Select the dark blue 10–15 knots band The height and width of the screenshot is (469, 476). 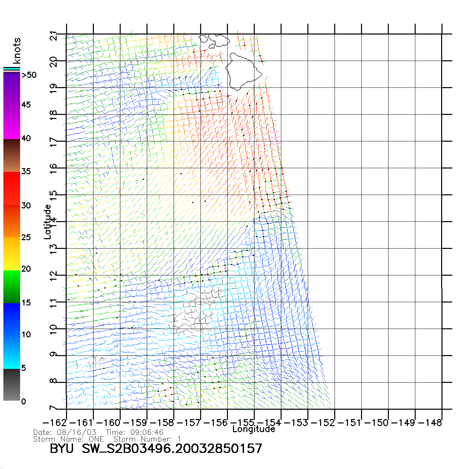click(x=11, y=319)
